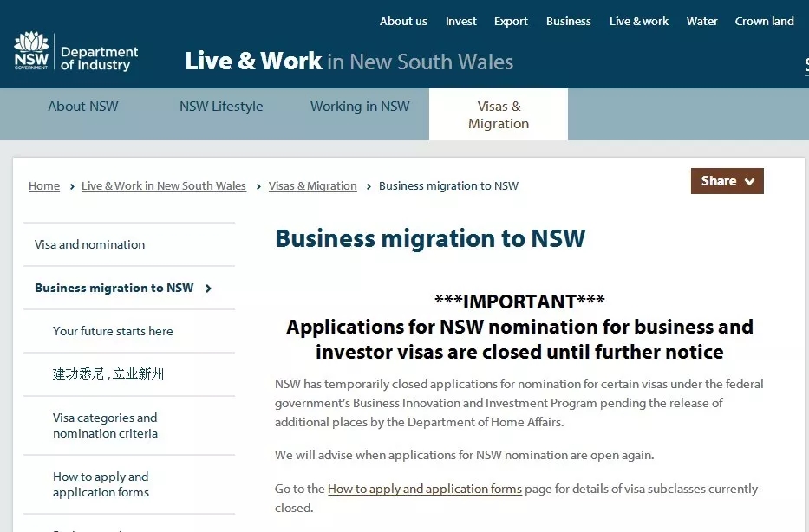
Task: Open the Crown land top menu
Action: (764, 21)
